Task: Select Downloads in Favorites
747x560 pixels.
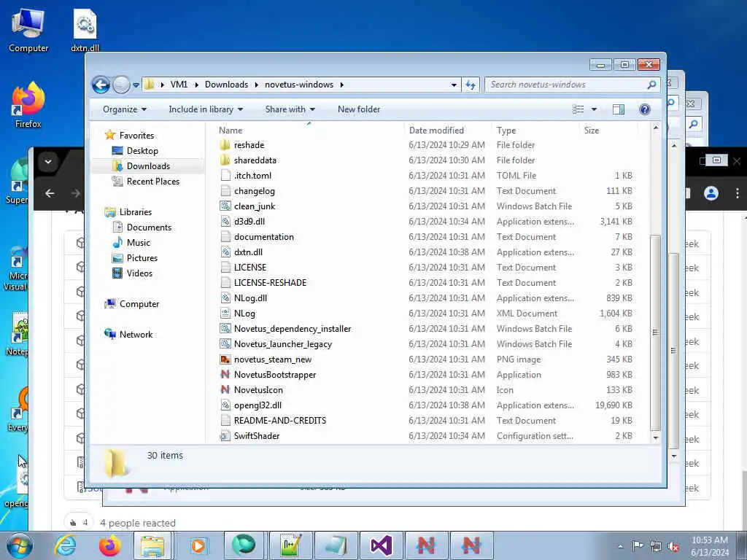Action: tap(147, 166)
